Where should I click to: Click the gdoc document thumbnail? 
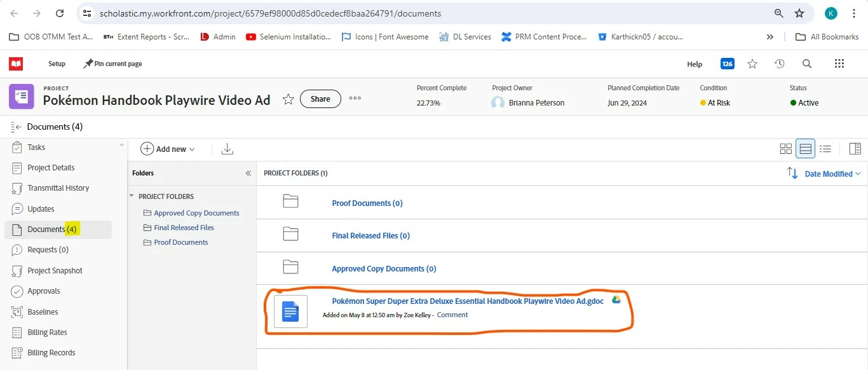(x=290, y=312)
